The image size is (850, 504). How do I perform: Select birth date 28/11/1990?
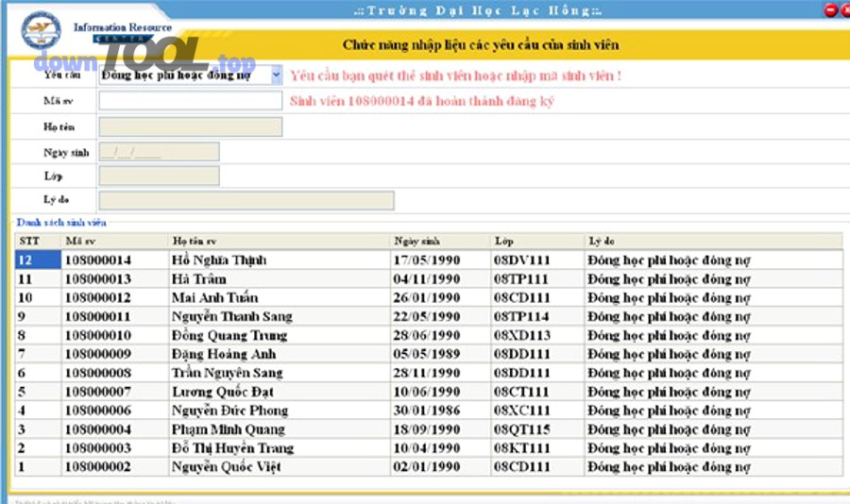(x=427, y=373)
